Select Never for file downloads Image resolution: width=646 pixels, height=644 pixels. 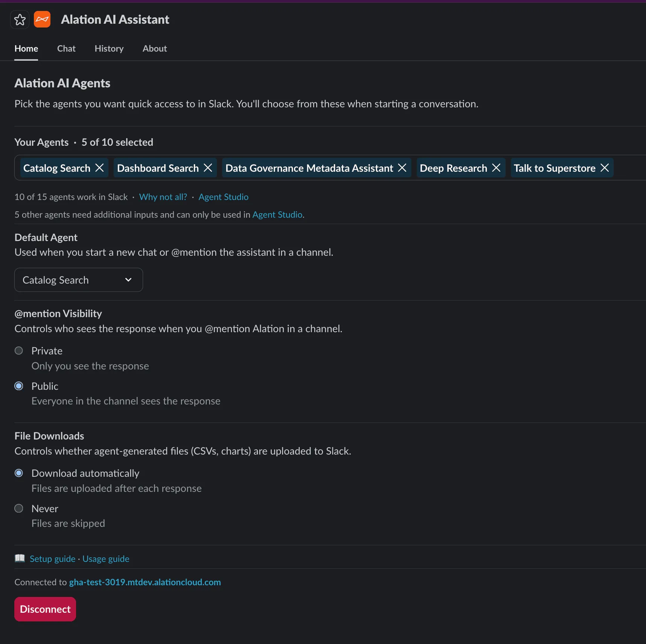19,508
